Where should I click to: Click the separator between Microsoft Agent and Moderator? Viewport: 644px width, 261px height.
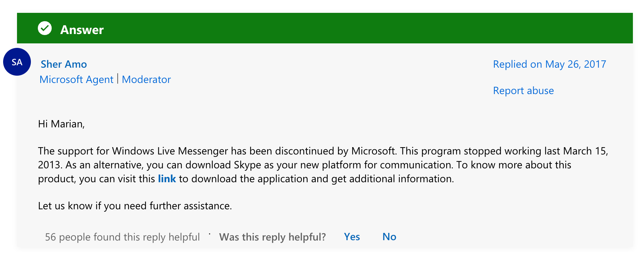click(118, 79)
